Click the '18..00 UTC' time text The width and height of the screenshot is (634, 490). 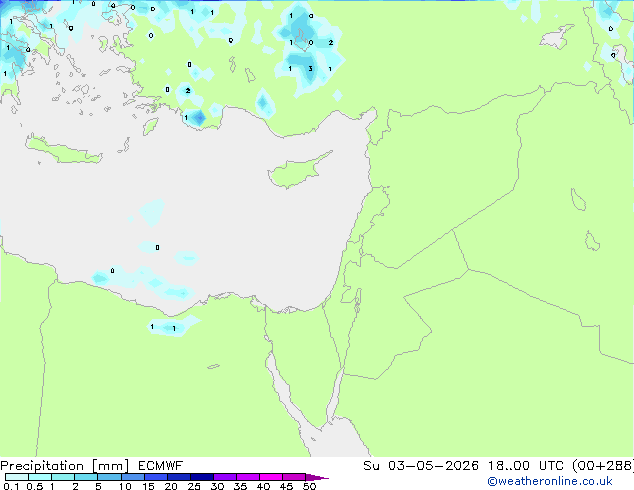coord(526,466)
